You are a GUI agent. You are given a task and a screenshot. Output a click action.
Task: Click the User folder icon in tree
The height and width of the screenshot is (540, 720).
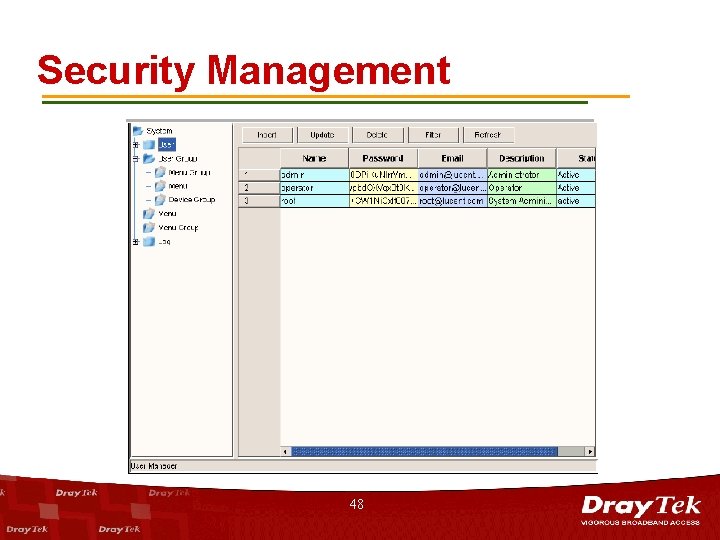pos(149,145)
